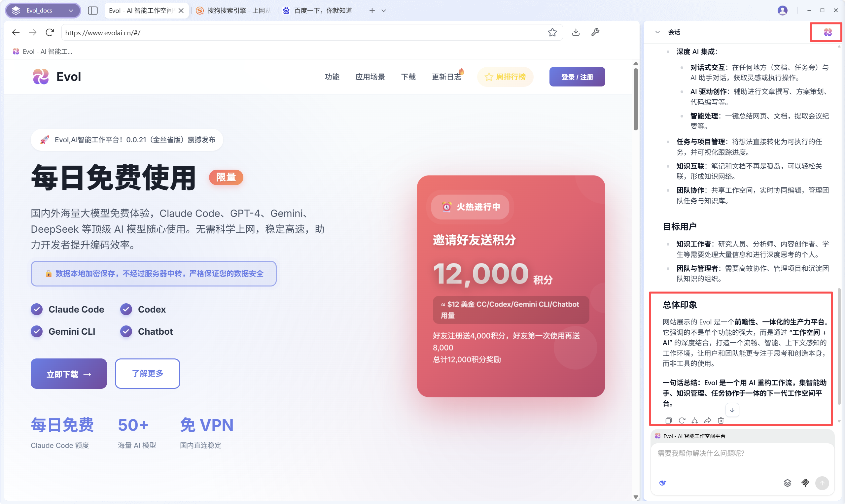Viewport: 845px width, 504px height.
Task: Click the 立即下载 button
Action: click(x=69, y=374)
